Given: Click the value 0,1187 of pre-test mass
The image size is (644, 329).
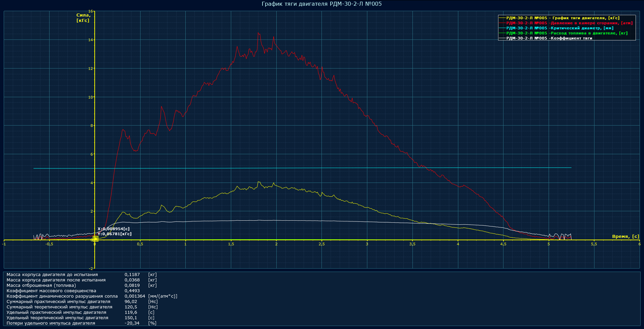Looking at the screenshot, I should 132,275.
